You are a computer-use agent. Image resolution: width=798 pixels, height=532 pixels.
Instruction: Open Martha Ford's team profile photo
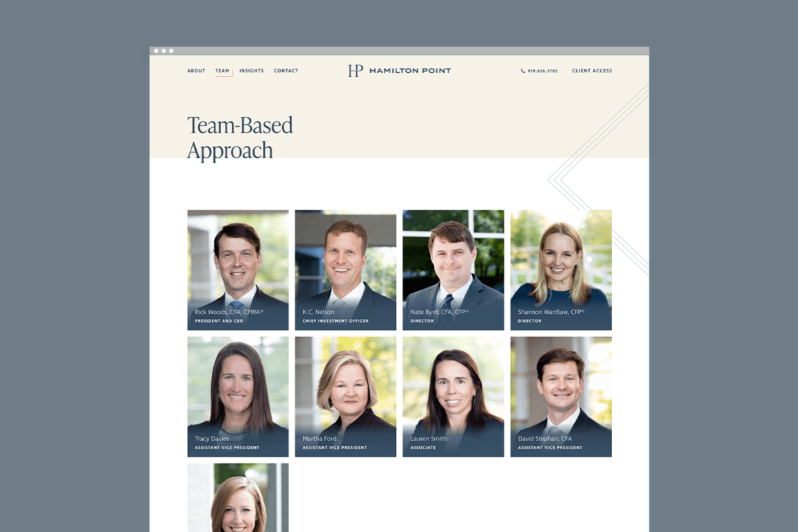coord(346,396)
